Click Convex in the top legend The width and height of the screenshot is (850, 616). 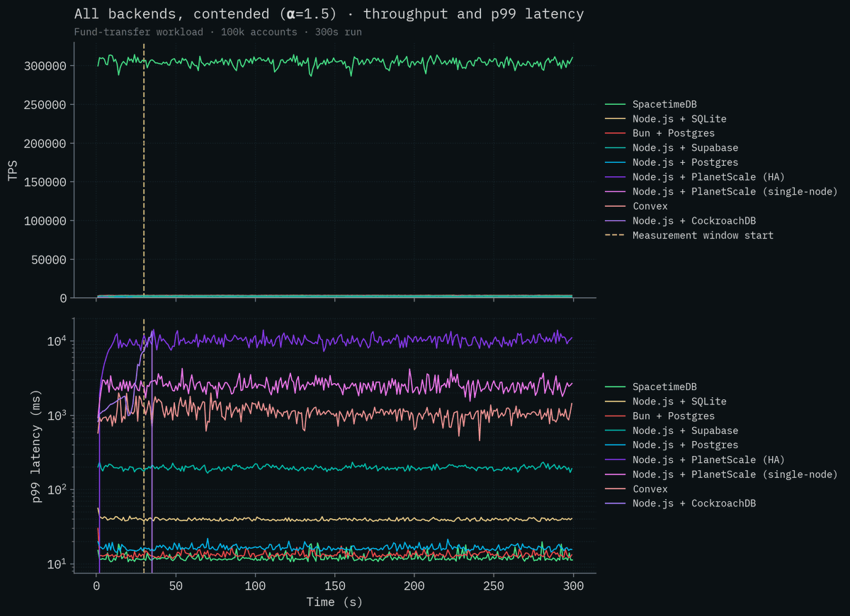pyautogui.click(x=650, y=206)
